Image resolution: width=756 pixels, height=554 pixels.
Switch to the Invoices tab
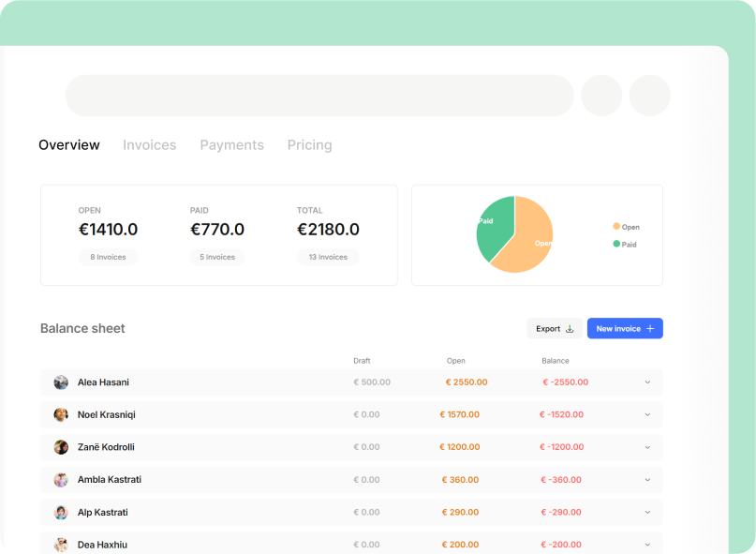click(150, 145)
